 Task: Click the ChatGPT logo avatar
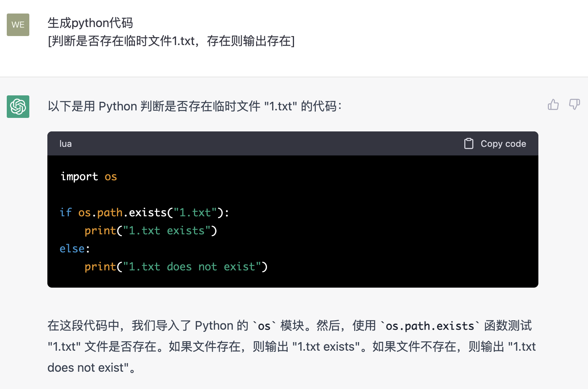tap(18, 107)
